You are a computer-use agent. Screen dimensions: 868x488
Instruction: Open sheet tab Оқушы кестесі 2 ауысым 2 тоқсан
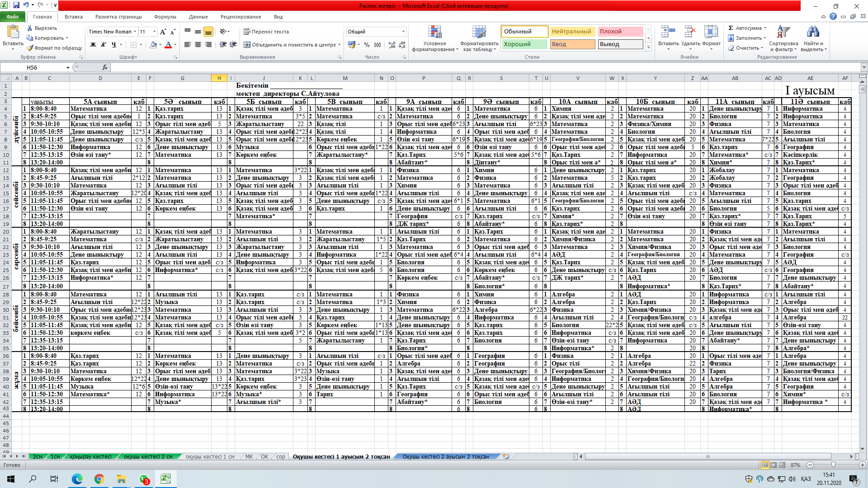click(445, 457)
